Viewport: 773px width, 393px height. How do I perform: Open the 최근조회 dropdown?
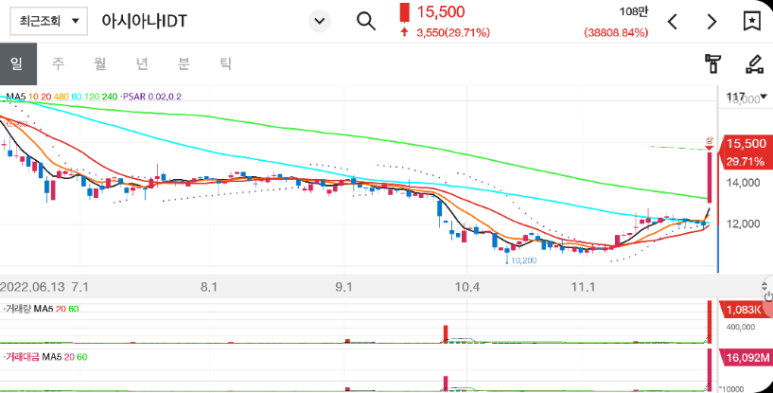coord(49,21)
